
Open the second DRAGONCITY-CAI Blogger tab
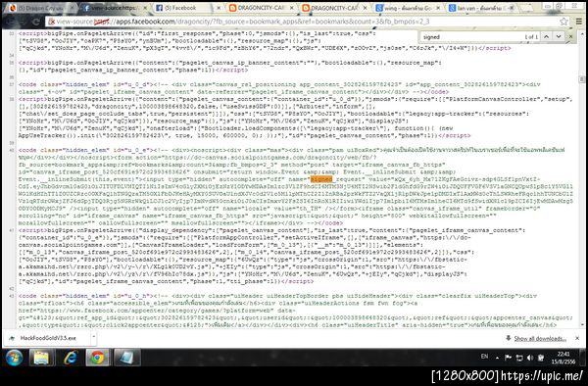(334, 8)
